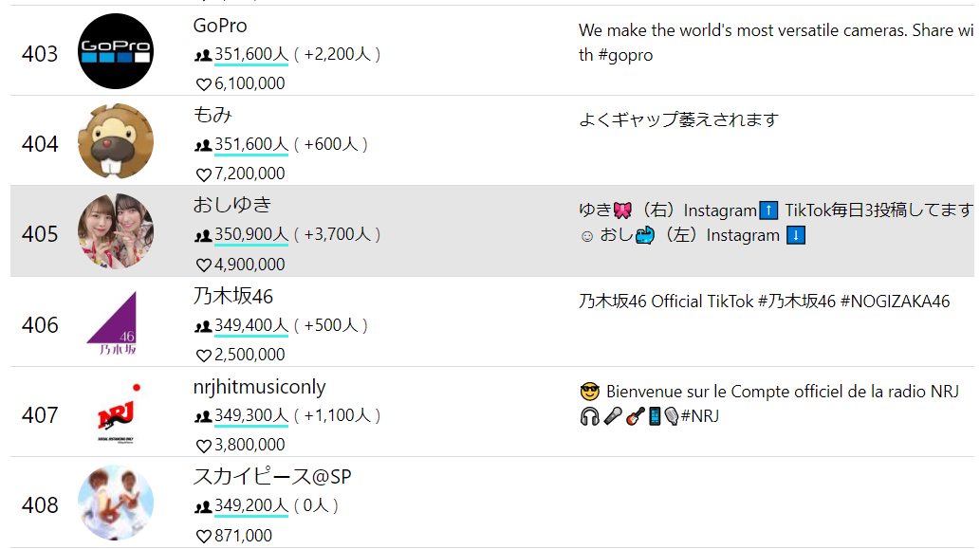The image size is (980, 549).
Task: Click the followers icon beside 349,200人
Action: [x=202, y=506]
